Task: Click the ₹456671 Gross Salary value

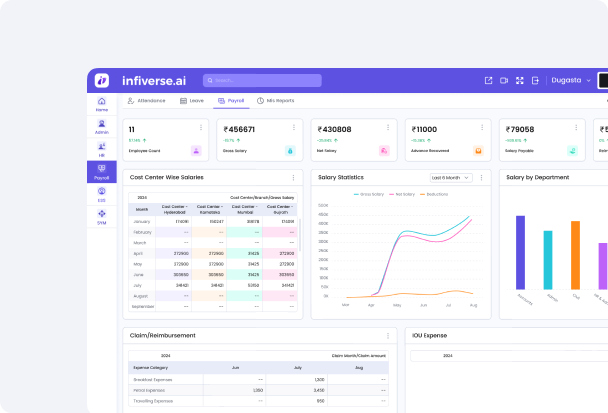Action: pos(239,130)
